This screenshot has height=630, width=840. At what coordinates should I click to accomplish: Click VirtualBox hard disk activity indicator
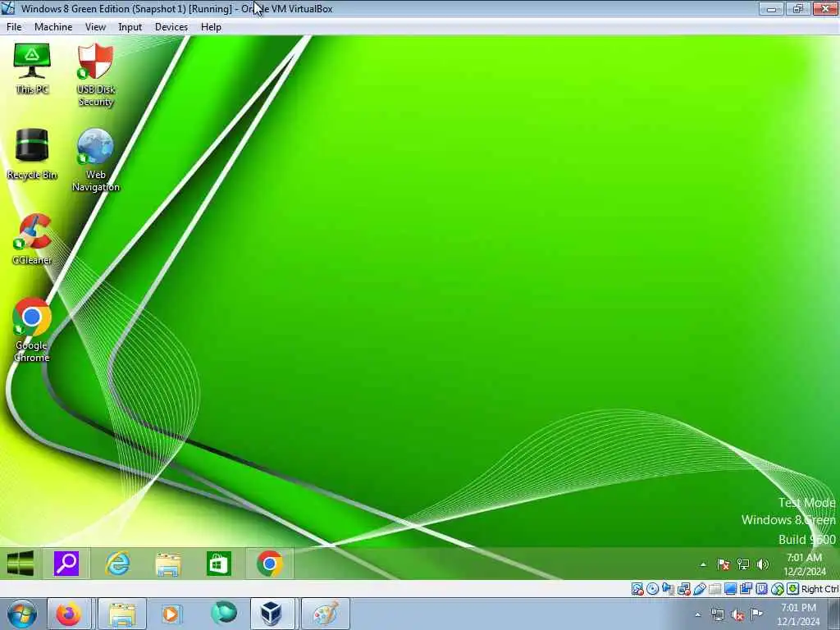tap(637, 589)
